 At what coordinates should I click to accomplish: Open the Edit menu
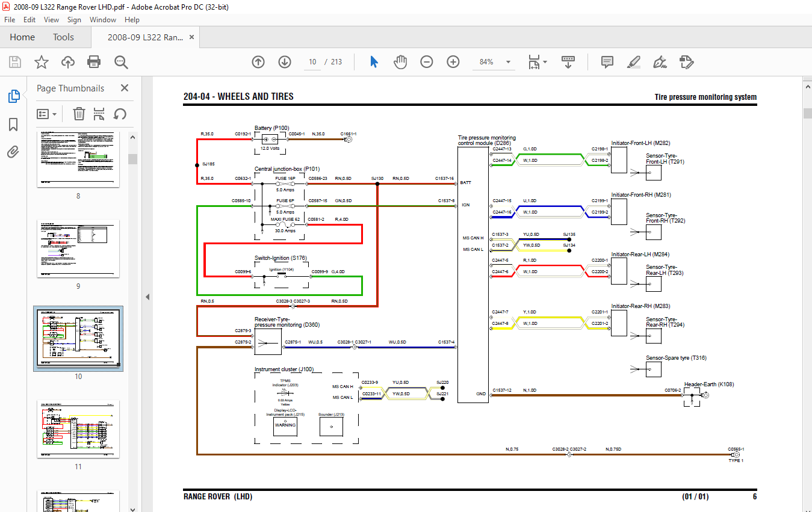(x=29, y=20)
